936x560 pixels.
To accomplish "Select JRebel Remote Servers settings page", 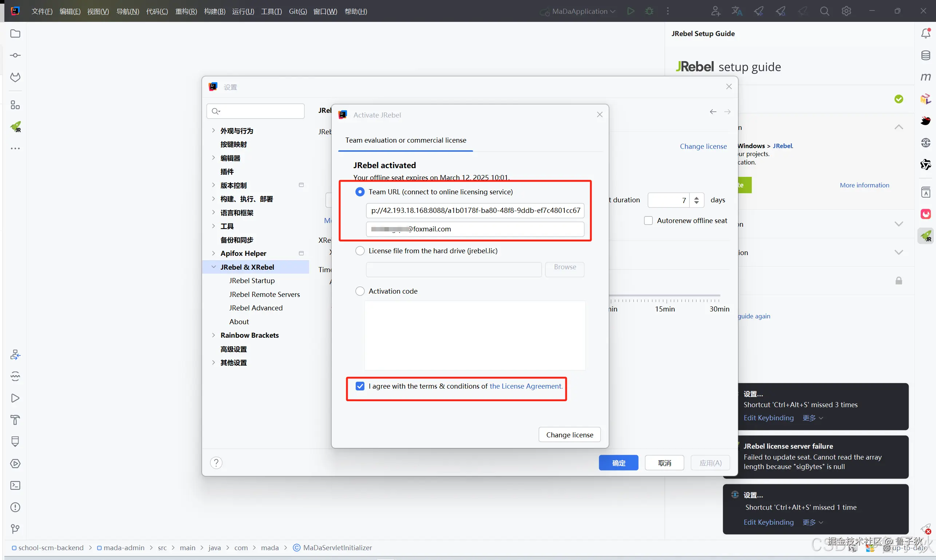I will coord(264,294).
